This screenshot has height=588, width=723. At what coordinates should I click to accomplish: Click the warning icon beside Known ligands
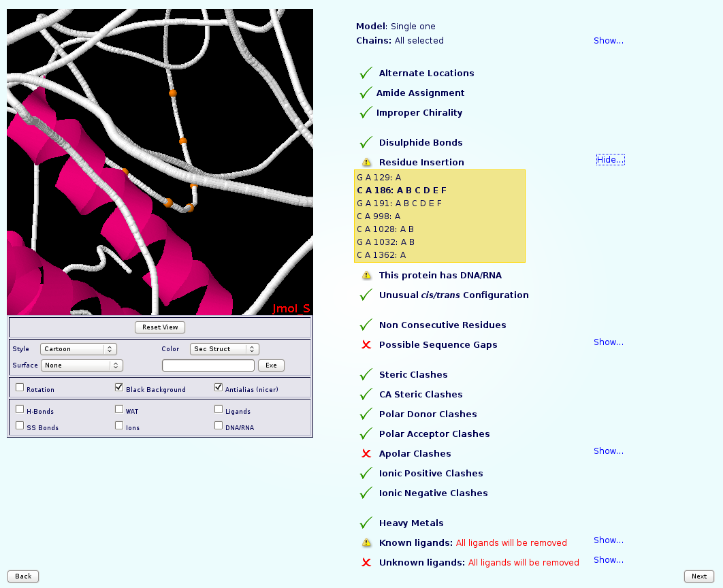tap(366, 543)
